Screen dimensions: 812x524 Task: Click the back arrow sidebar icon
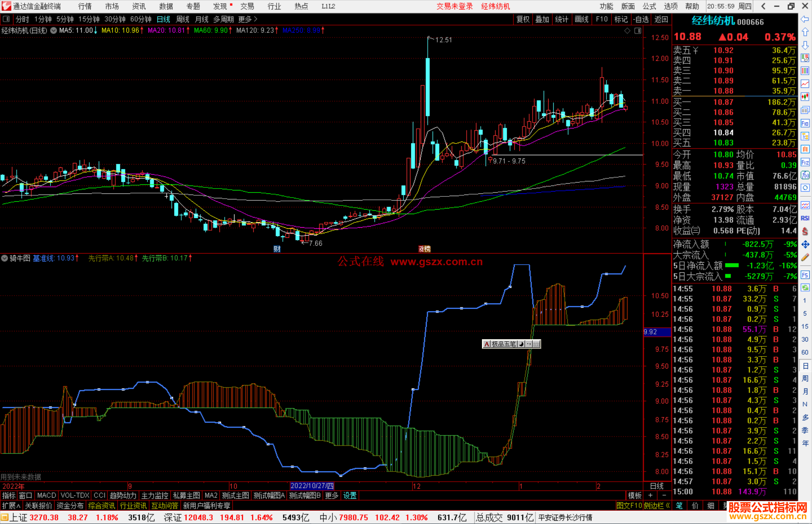(805, 19)
